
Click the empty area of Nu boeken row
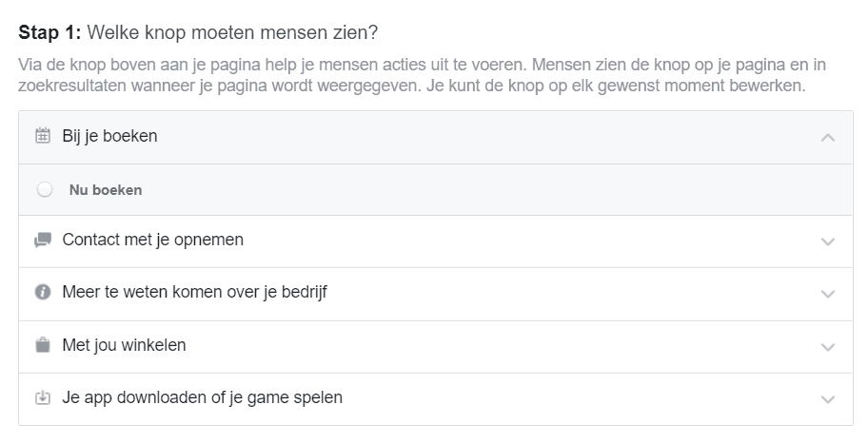tap(498, 189)
